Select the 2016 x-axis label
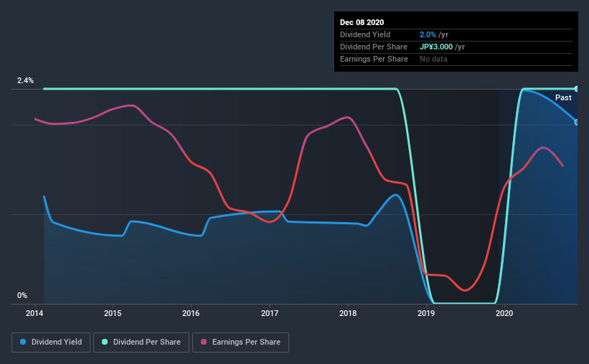The width and height of the screenshot is (589, 364). (x=191, y=313)
